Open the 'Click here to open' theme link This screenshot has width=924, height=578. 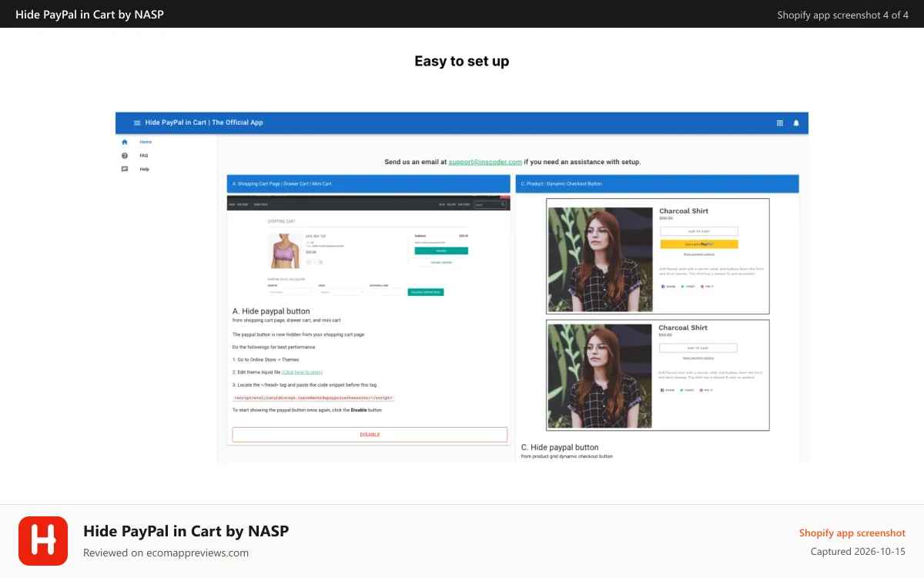pos(302,372)
